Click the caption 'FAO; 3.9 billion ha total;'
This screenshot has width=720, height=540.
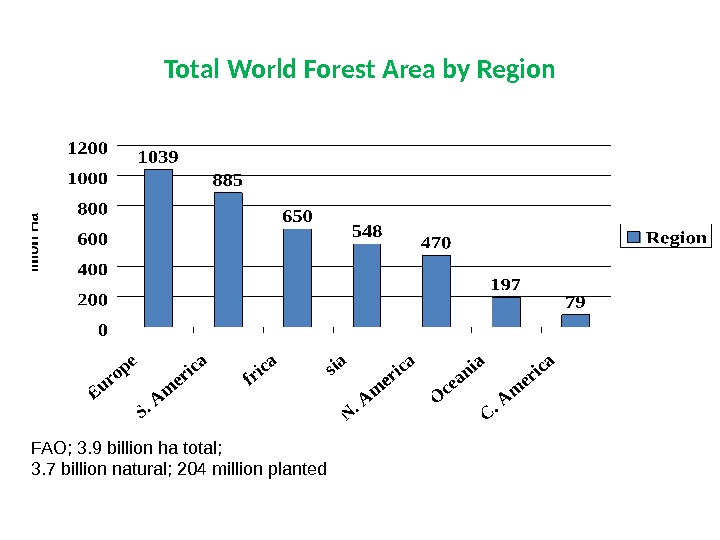click(x=126, y=448)
